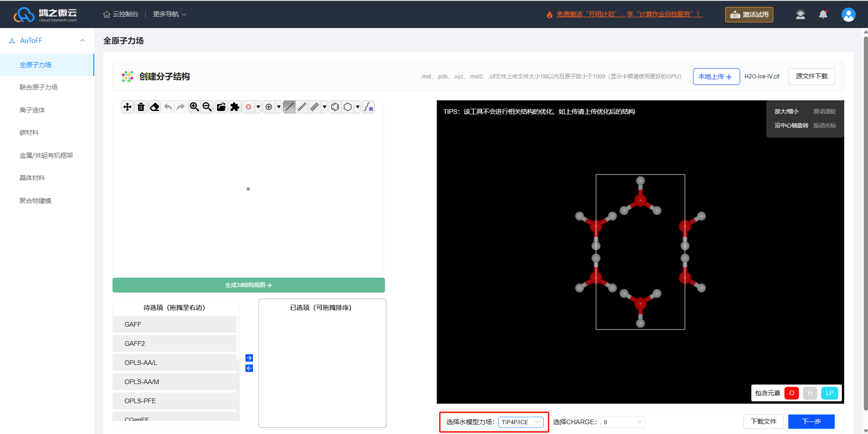Click the H2O-Ice-IV.cif file name
This screenshot has height=434, width=868.
(762, 77)
